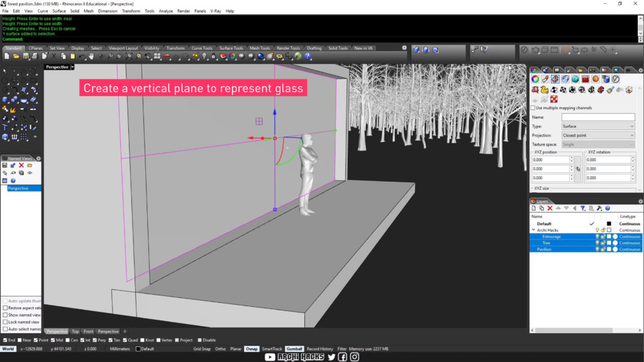The image size is (644, 362).
Task: Select the rubber duck texture mapping icon
Action: (544, 90)
